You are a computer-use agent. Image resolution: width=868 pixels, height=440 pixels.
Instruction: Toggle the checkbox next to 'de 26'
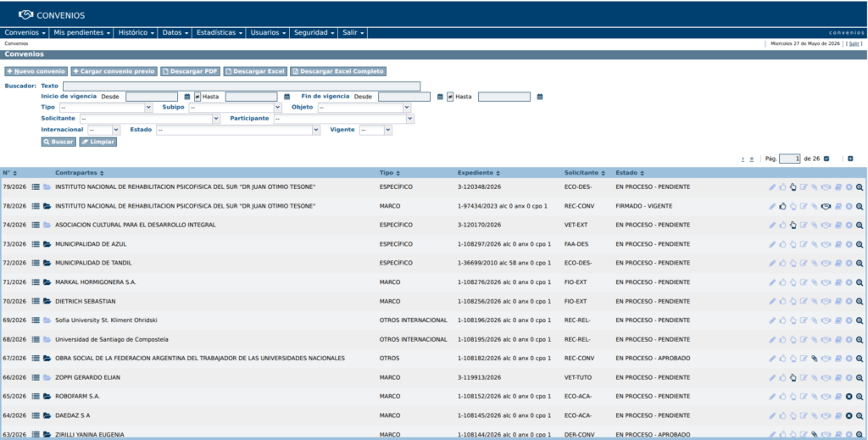point(826,159)
